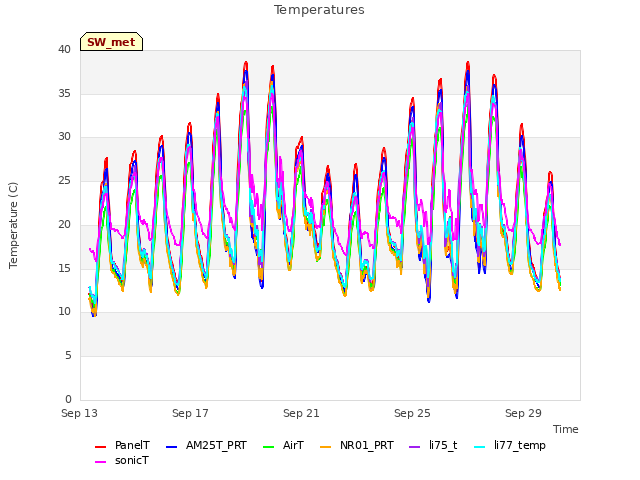Click the Time axis title
This screenshot has height=480, width=640.
(566, 429)
